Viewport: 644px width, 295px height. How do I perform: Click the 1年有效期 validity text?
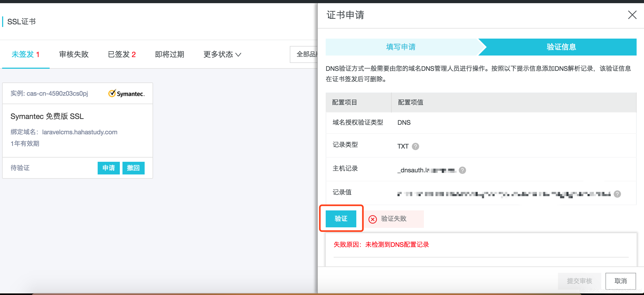(25, 144)
